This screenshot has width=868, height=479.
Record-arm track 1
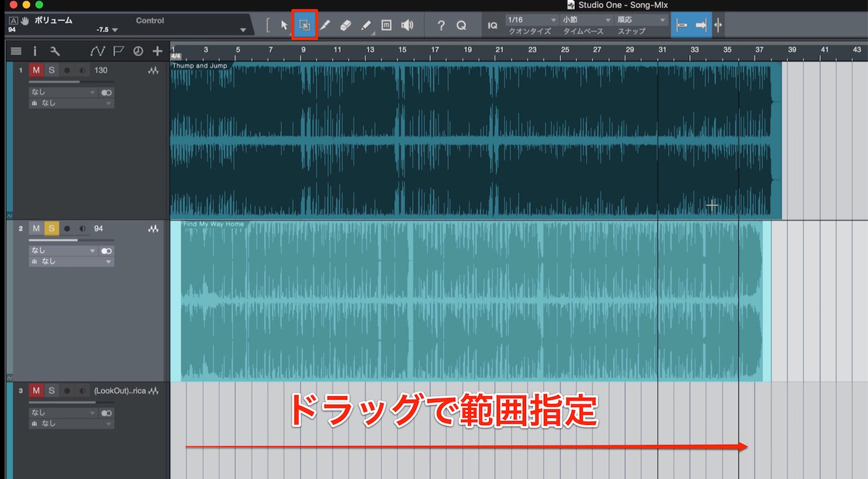tap(67, 70)
